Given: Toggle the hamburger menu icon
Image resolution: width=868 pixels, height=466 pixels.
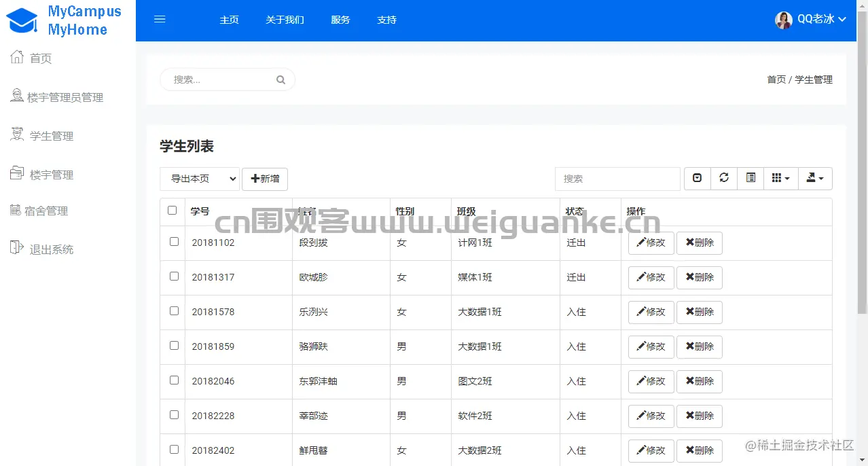Looking at the screenshot, I should [160, 20].
